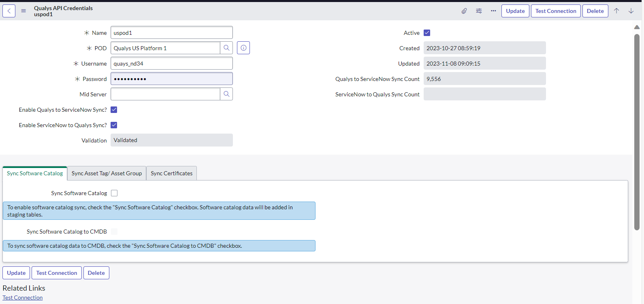Uncheck Enable ServiceNow to Qualys Sync
The width and height of the screenshot is (644, 304).
[114, 125]
